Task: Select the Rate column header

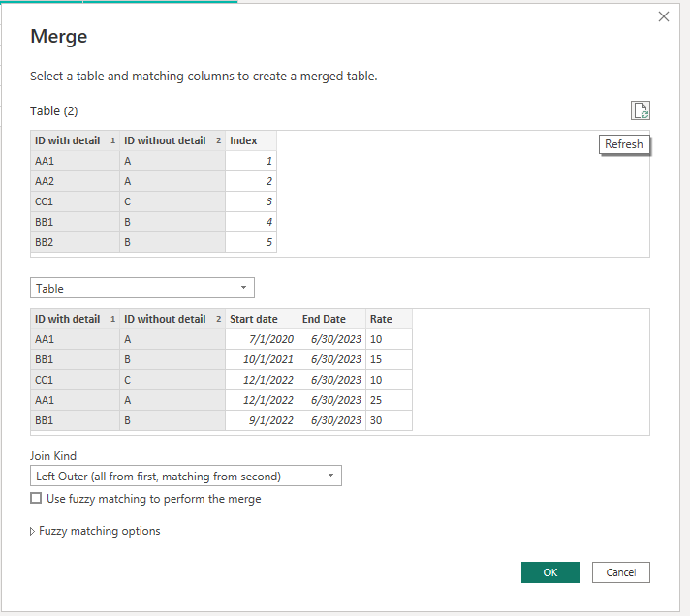Action: pyautogui.click(x=389, y=319)
